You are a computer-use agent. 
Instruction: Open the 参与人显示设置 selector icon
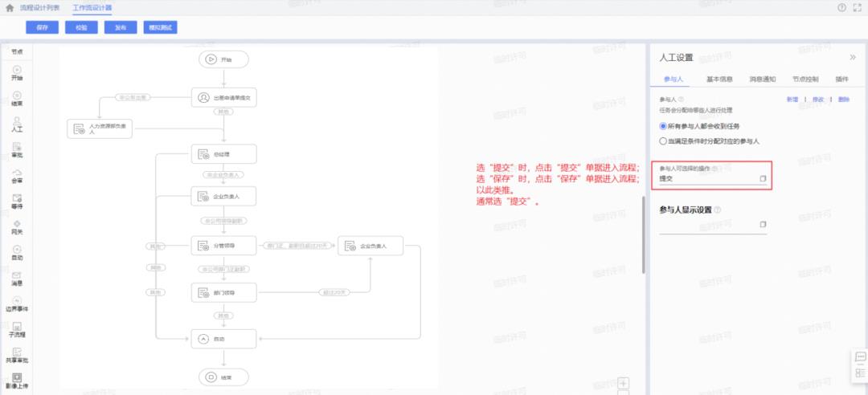(x=763, y=225)
